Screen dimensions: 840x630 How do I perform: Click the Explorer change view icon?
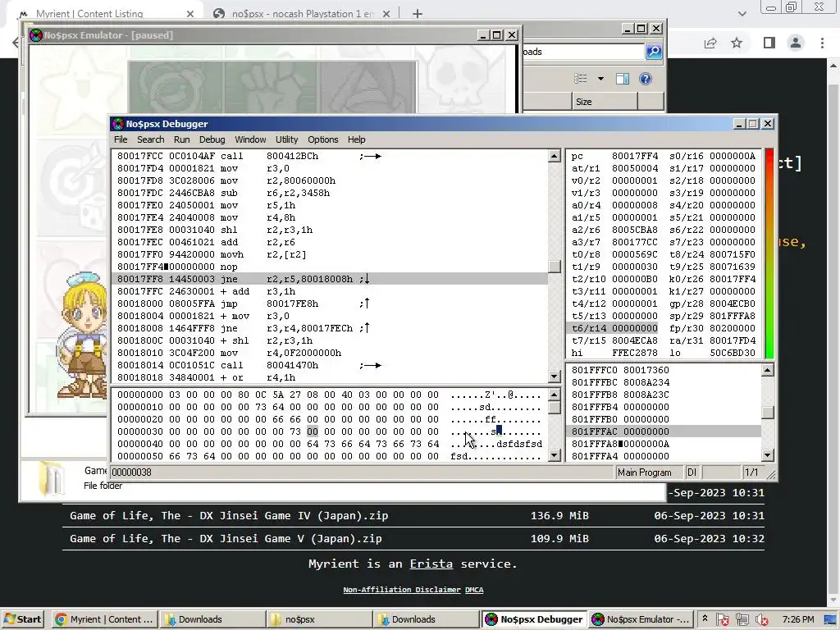pos(580,79)
